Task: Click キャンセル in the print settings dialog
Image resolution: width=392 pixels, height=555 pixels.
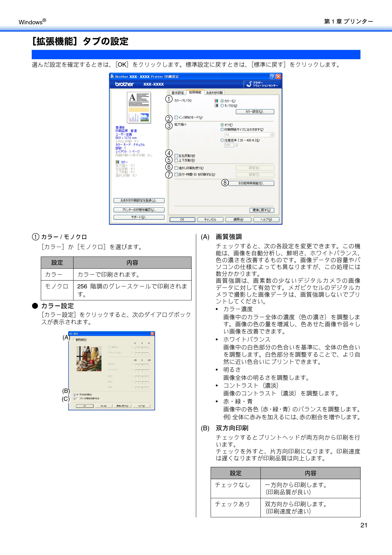Action: tap(210, 220)
